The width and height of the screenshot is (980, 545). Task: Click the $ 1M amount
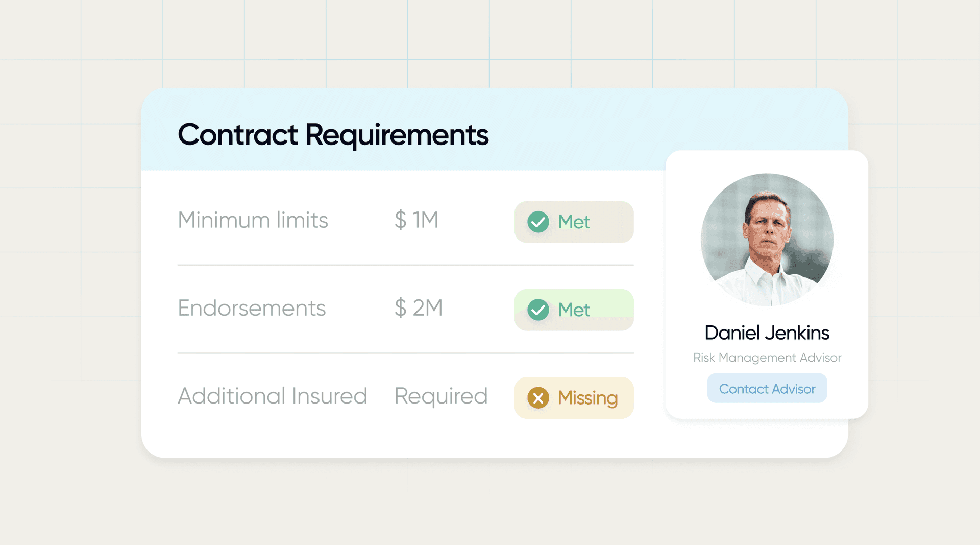(x=416, y=220)
